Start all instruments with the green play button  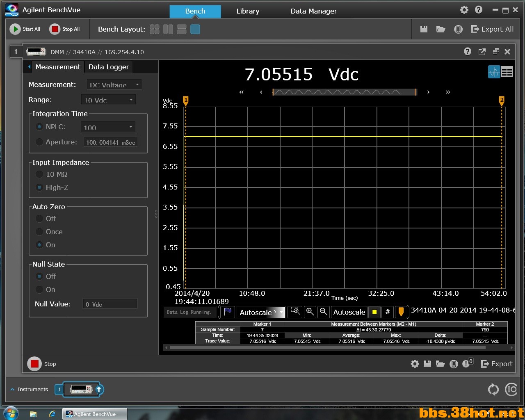[15, 29]
